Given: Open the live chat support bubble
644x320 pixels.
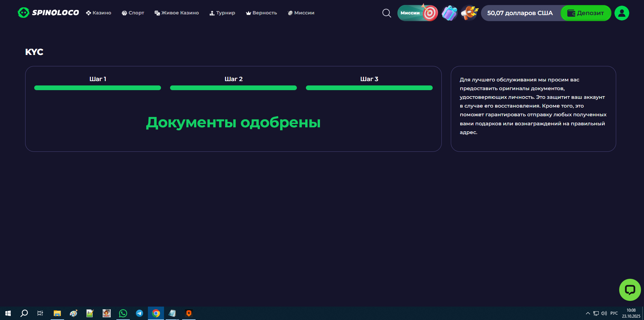Looking at the screenshot, I should click(x=630, y=290).
